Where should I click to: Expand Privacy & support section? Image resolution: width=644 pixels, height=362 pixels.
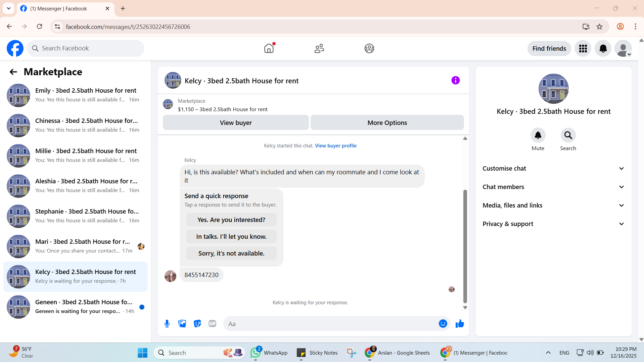pyautogui.click(x=553, y=224)
